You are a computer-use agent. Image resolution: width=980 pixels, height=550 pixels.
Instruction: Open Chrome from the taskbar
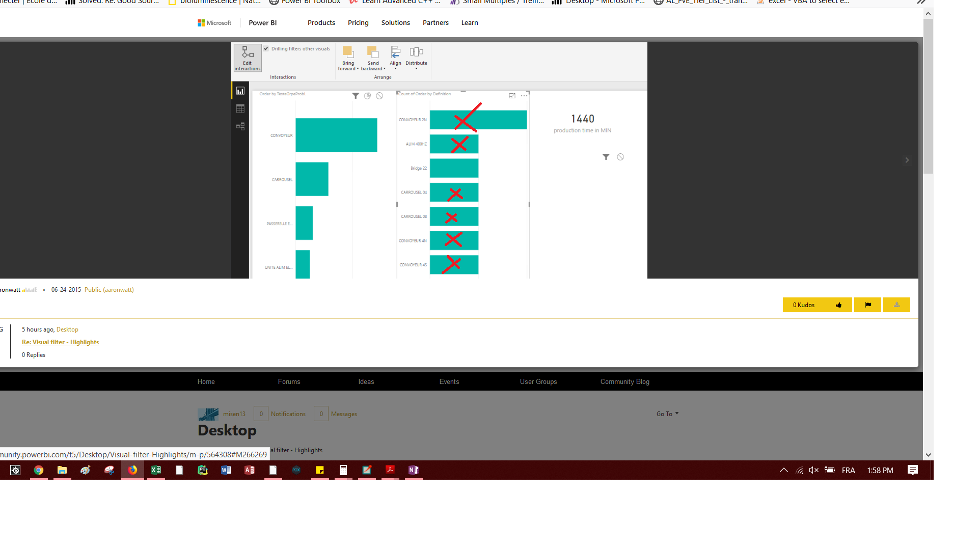39,470
